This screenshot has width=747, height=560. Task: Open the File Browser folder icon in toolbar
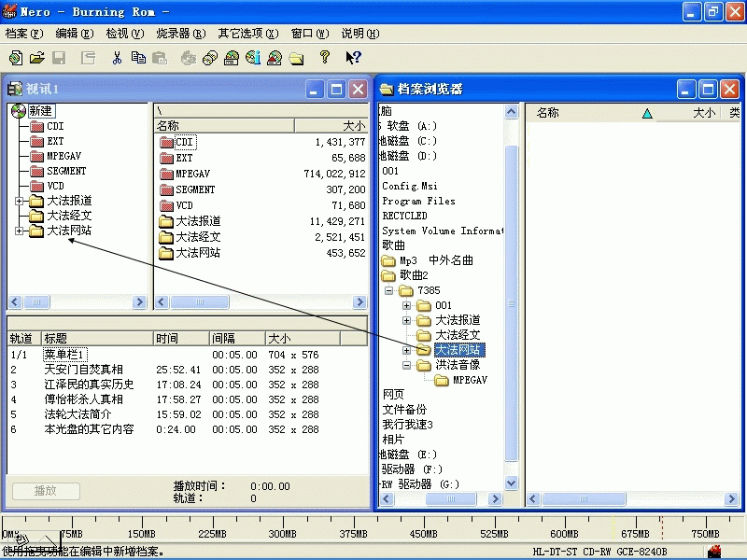click(296, 58)
